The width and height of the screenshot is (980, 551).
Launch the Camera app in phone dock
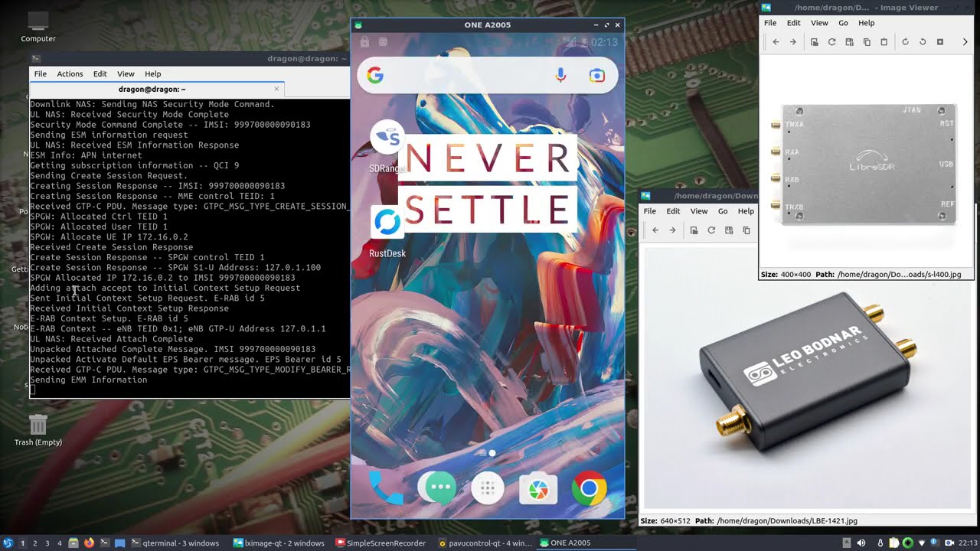pos(538,488)
